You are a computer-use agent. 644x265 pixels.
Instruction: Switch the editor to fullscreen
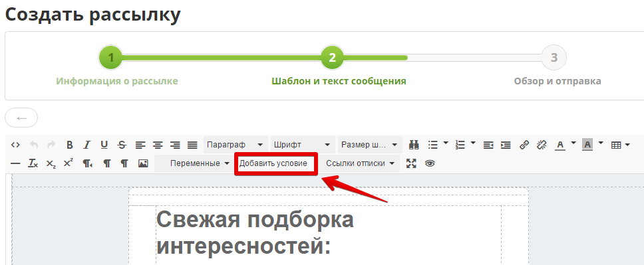pyautogui.click(x=411, y=163)
